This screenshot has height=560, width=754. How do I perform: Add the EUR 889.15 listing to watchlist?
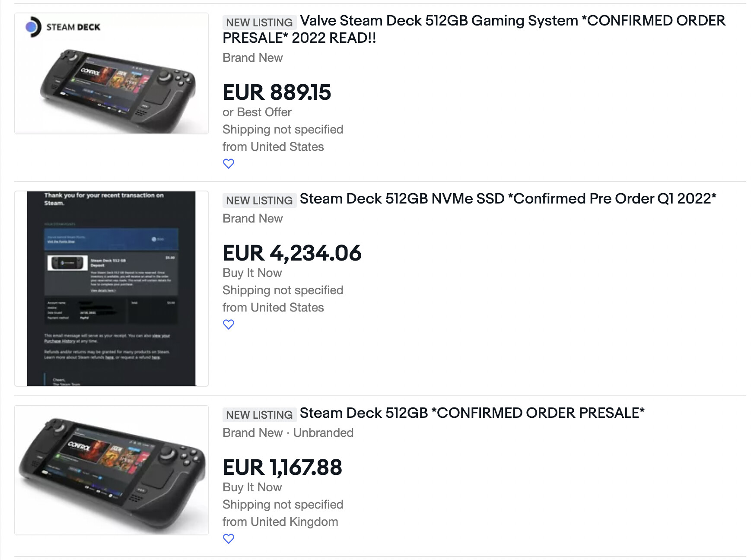coord(228,164)
